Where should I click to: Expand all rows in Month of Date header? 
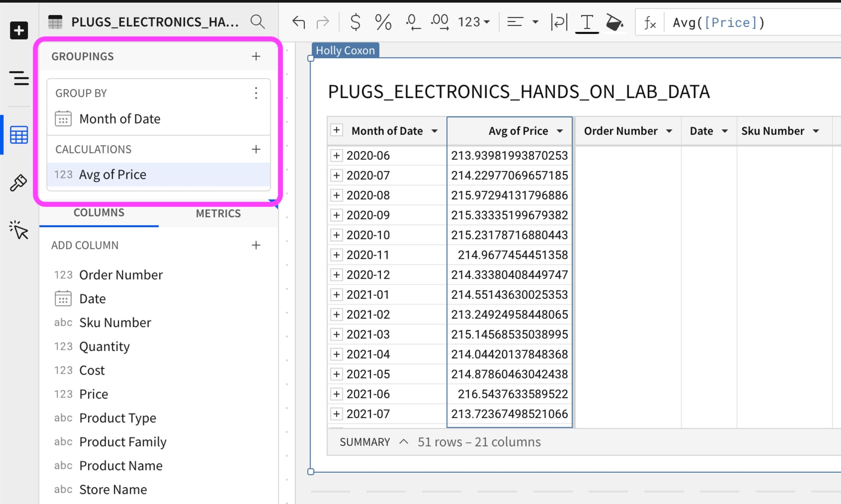pyautogui.click(x=336, y=130)
